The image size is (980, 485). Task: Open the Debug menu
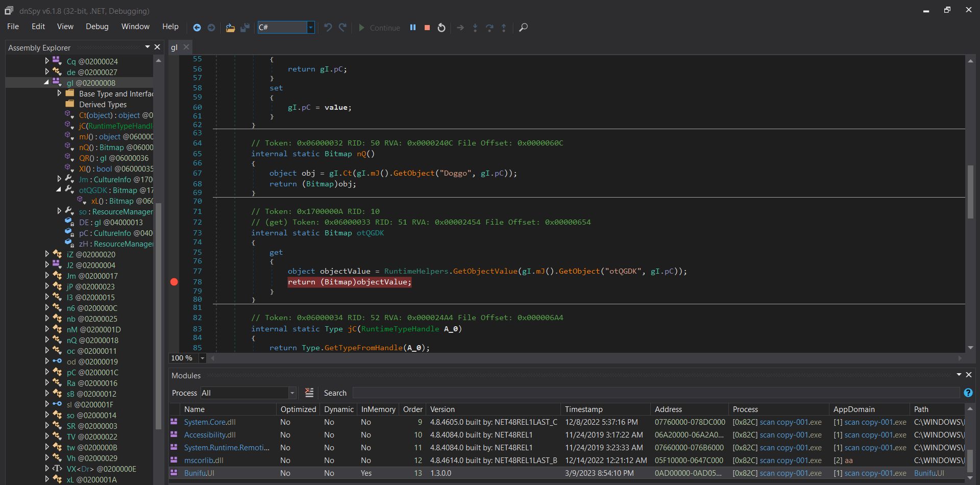coord(97,27)
